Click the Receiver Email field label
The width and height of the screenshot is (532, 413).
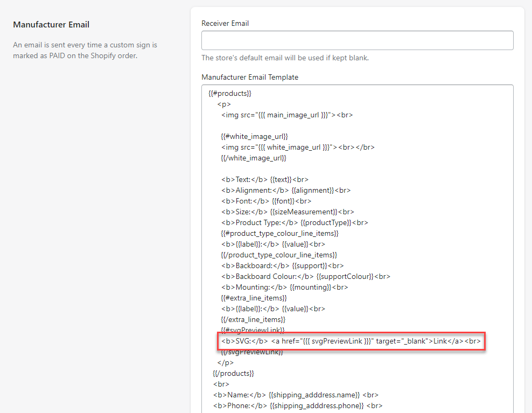[225, 23]
